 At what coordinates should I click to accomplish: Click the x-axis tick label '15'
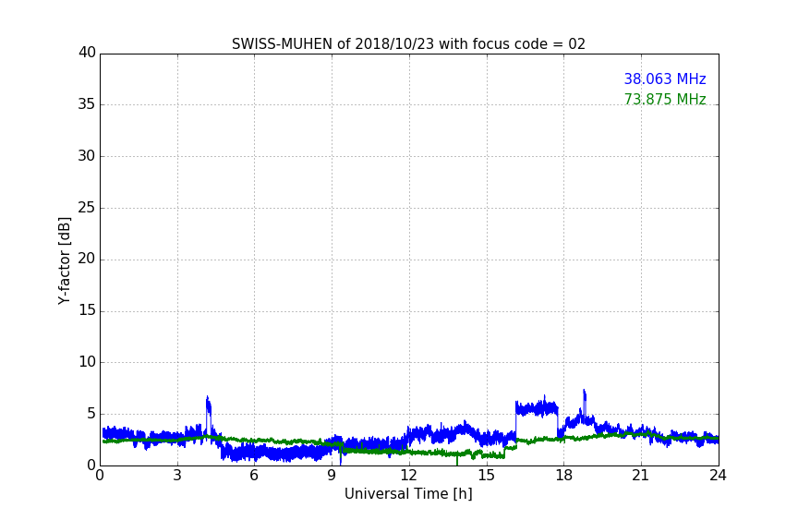(486, 476)
